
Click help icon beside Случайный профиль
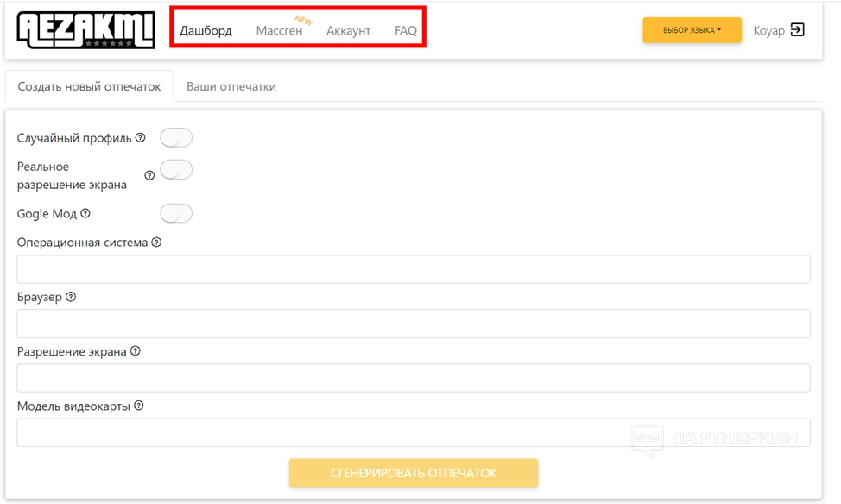(141, 138)
